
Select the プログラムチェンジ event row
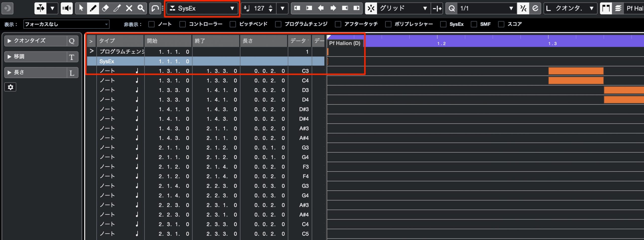point(206,52)
